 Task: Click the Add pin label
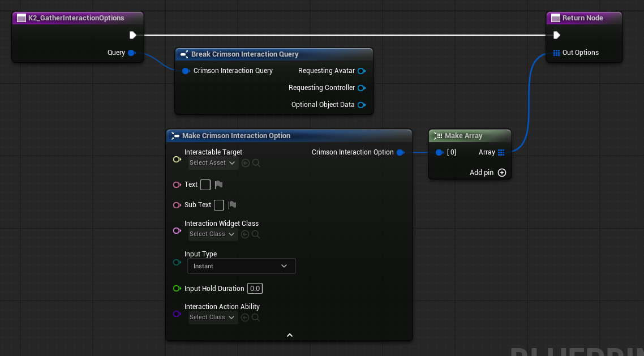pyautogui.click(x=482, y=173)
